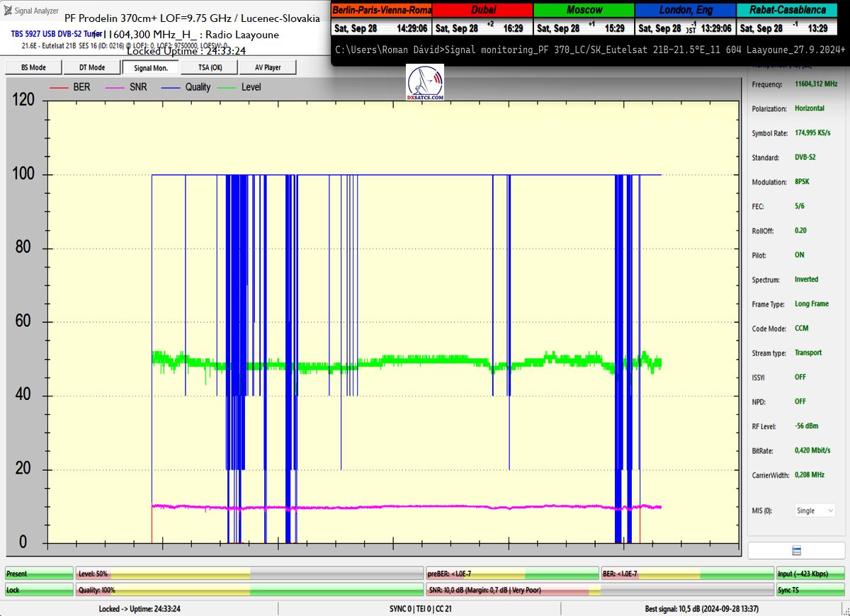Open the DT Mode tab
850x616 pixels.
tap(92, 67)
